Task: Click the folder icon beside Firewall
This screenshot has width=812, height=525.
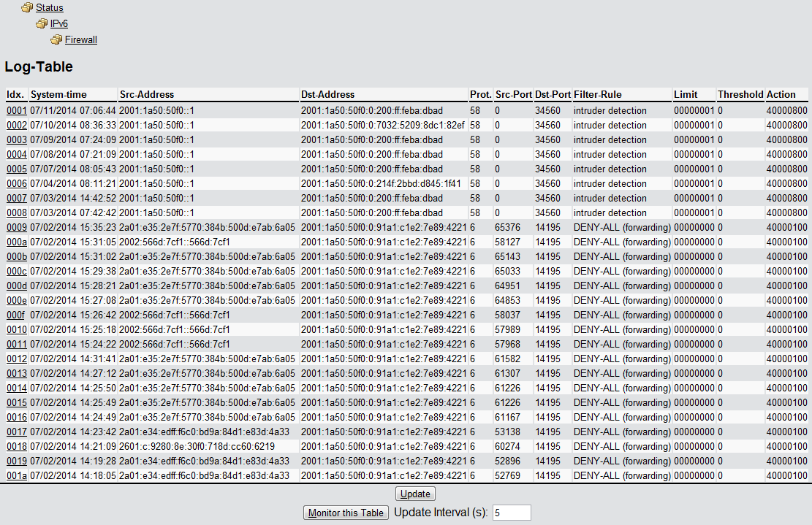Action: [56, 40]
